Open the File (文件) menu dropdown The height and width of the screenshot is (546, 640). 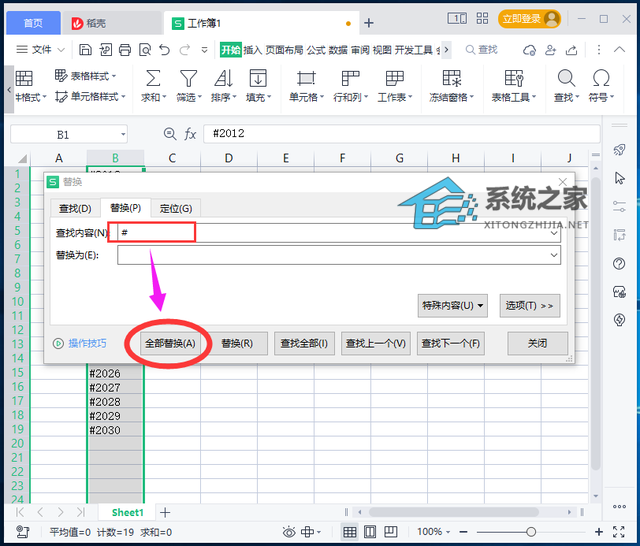click(40, 50)
